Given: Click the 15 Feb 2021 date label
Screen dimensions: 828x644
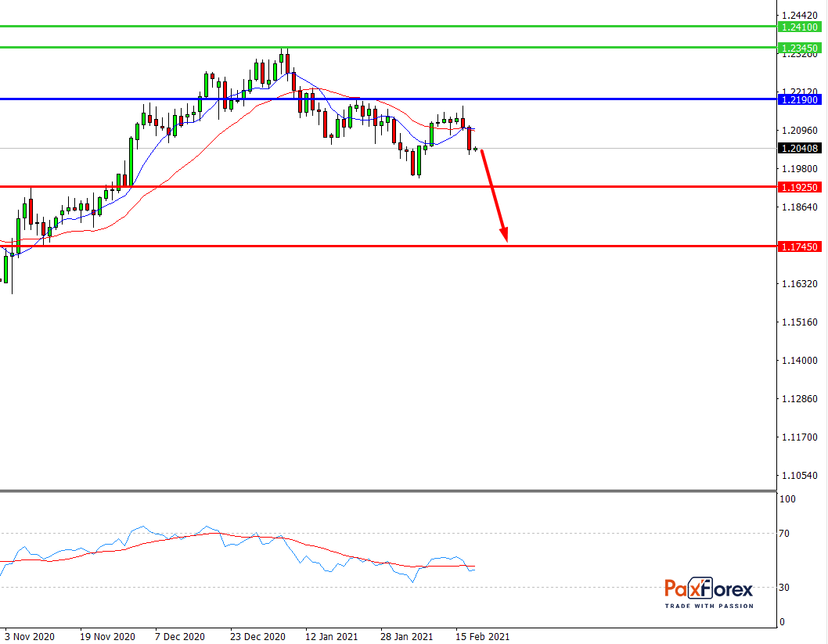Looking at the screenshot, I should (483, 637).
